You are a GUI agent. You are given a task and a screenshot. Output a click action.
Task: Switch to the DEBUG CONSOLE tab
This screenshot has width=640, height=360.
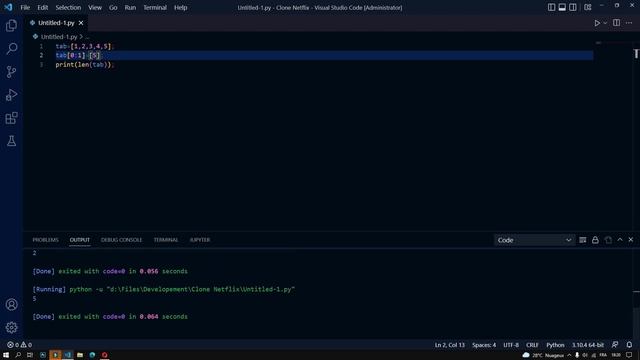coord(121,240)
